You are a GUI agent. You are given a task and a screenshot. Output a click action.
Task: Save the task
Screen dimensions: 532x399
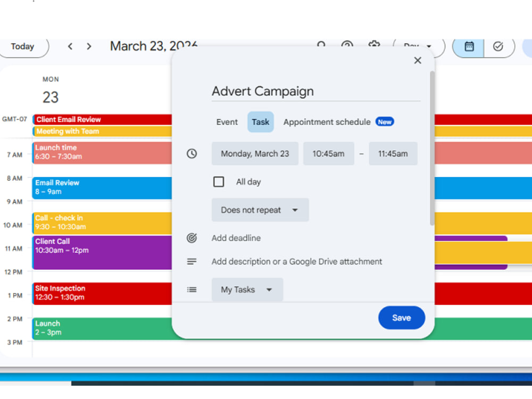402,318
